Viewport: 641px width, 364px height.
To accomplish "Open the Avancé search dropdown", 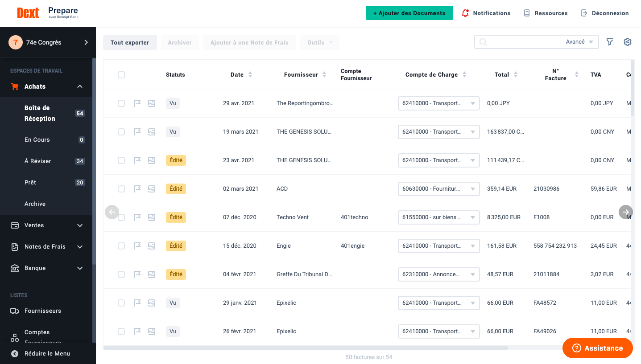I will click(579, 41).
